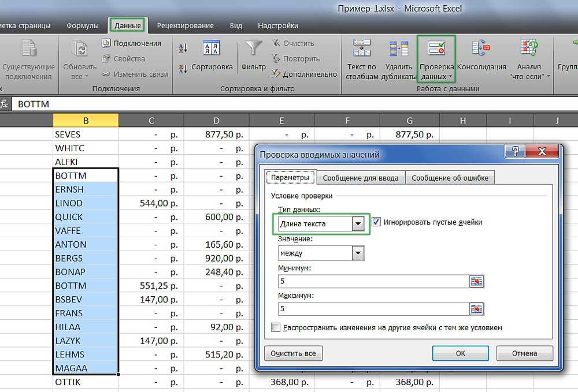The image size is (578, 392).
Task: Select column D header
Action: coord(216,121)
